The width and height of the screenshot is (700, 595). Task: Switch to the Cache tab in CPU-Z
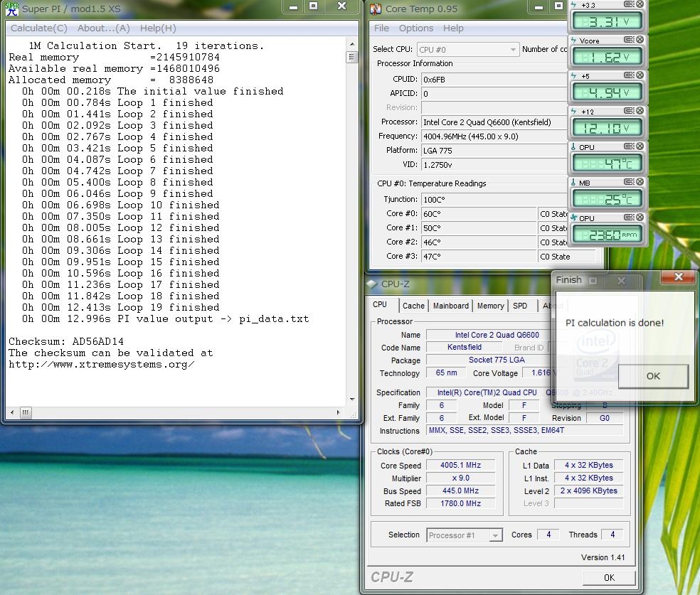(413, 306)
